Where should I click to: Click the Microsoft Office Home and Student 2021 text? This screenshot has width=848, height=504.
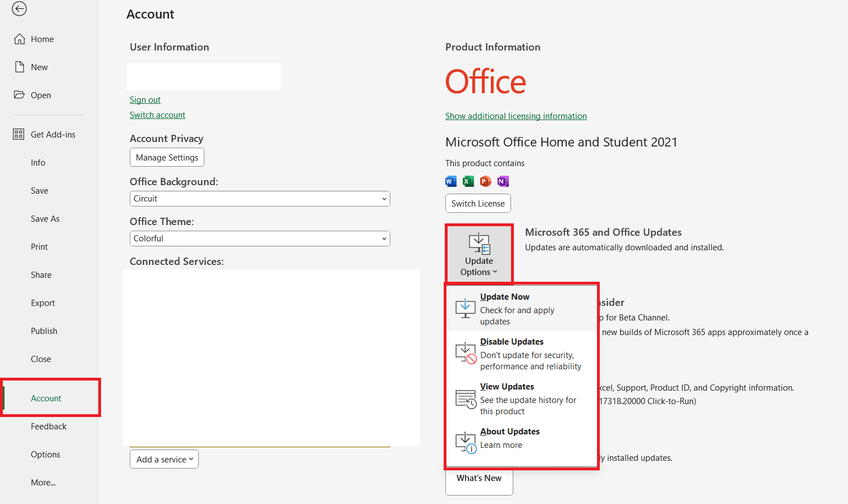click(x=561, y=142)
